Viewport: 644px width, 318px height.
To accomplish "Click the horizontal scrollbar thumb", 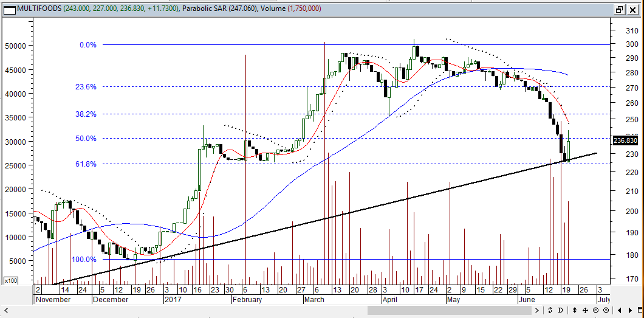I will click(x=450, y=310).
